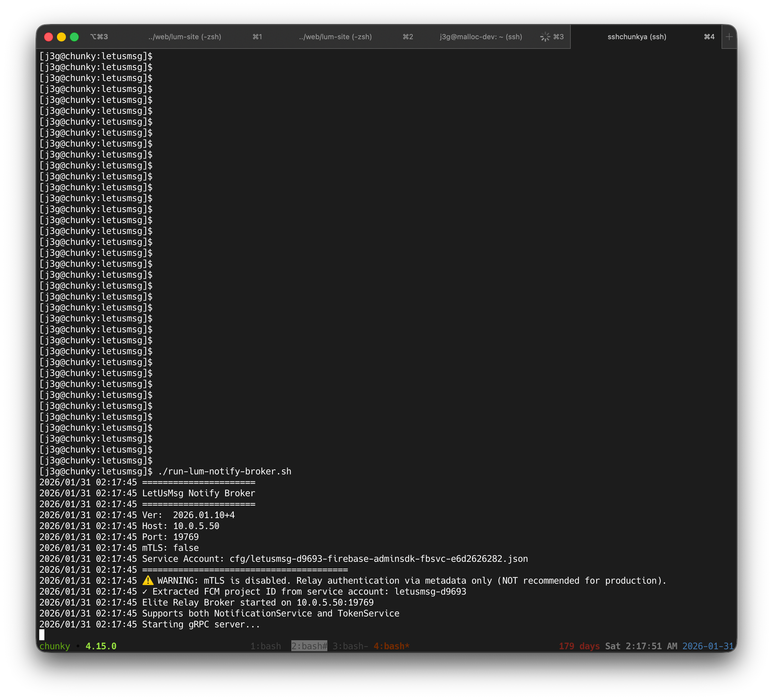Switch to the ⌘2 lum-site tab

coord(335,37)
